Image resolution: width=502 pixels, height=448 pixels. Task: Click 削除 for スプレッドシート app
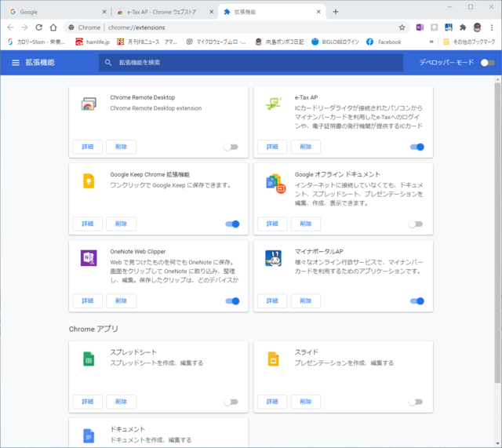click(121, 402)
